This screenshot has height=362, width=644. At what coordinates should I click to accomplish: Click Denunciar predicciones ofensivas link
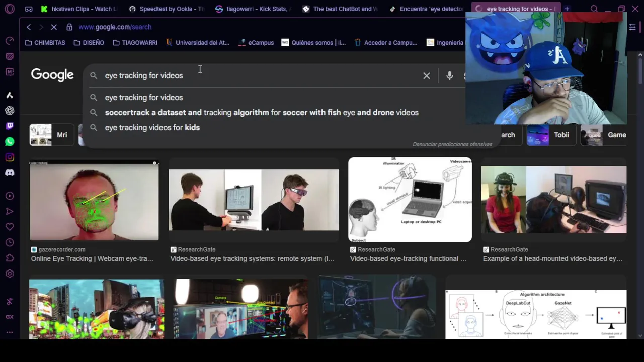click(x=452, y=144)
